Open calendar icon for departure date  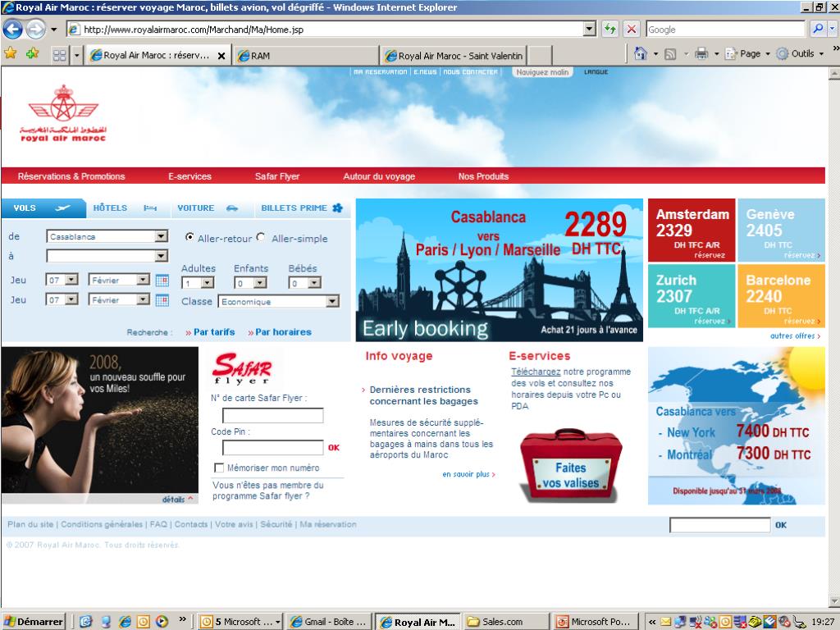(162, 280)
